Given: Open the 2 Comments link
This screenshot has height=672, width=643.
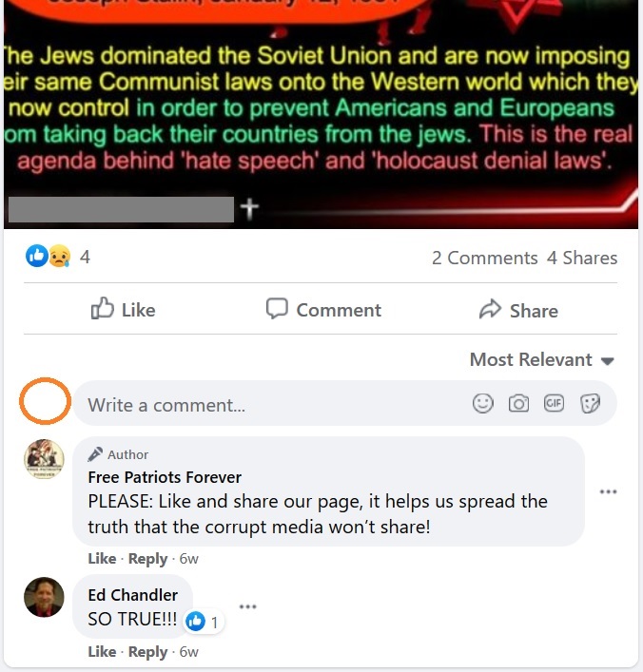Looking at the screenshot, I should pos(484,258).
